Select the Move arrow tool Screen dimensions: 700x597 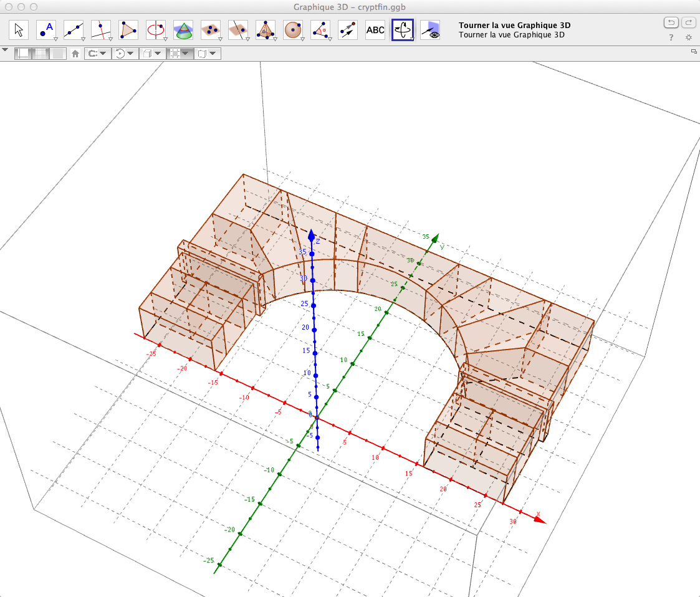pyautogui.click(x=19, y=30)
